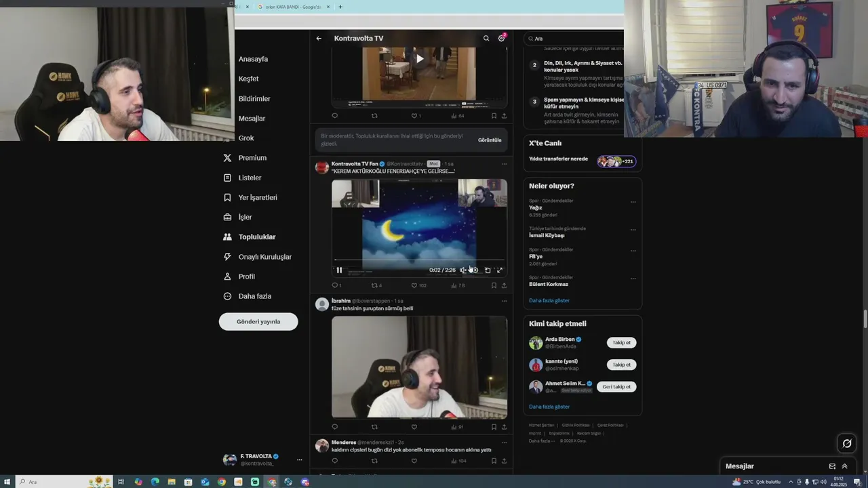Open options for Bülent Korkmaz trend

633,279
